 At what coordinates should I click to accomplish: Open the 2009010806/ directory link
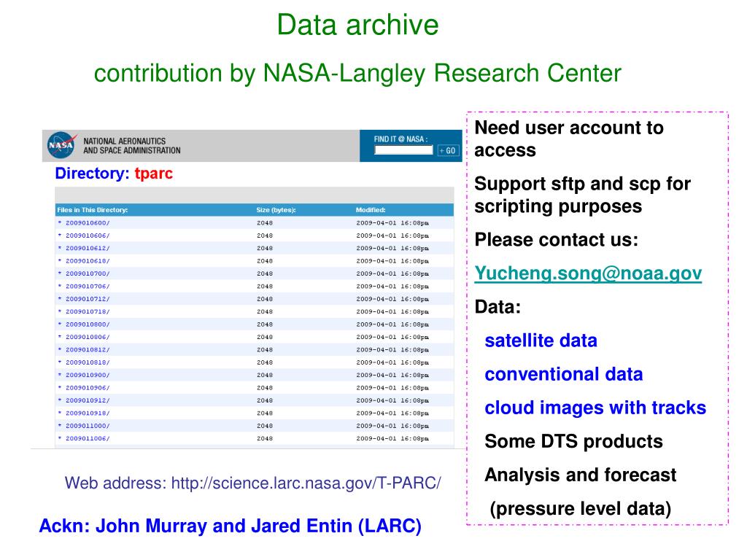(x=88, y=337)
